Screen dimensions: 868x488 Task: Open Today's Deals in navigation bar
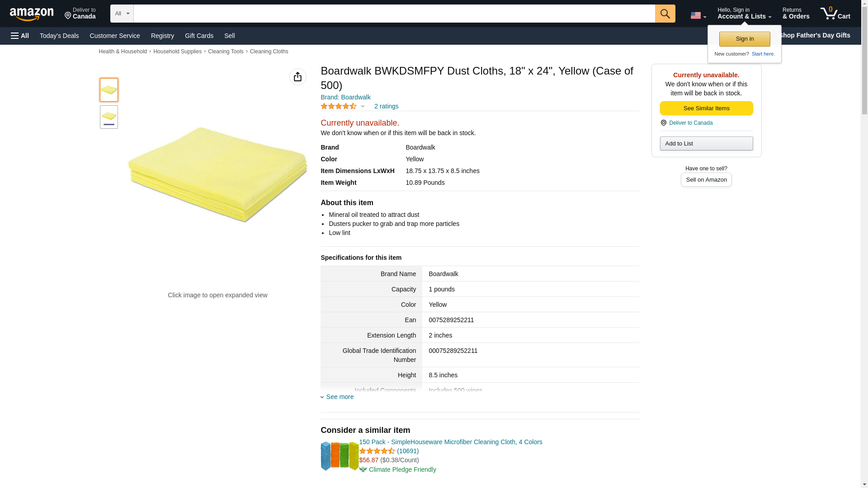pos(59,36)
